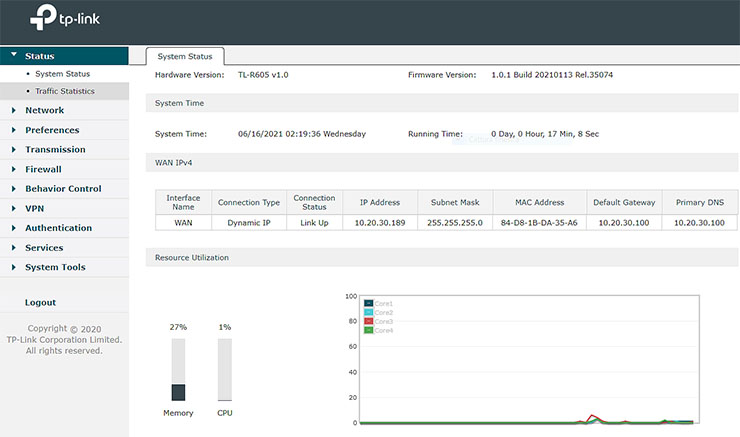
Task: Expand the Services section
Action: click(x=44, y=248)
